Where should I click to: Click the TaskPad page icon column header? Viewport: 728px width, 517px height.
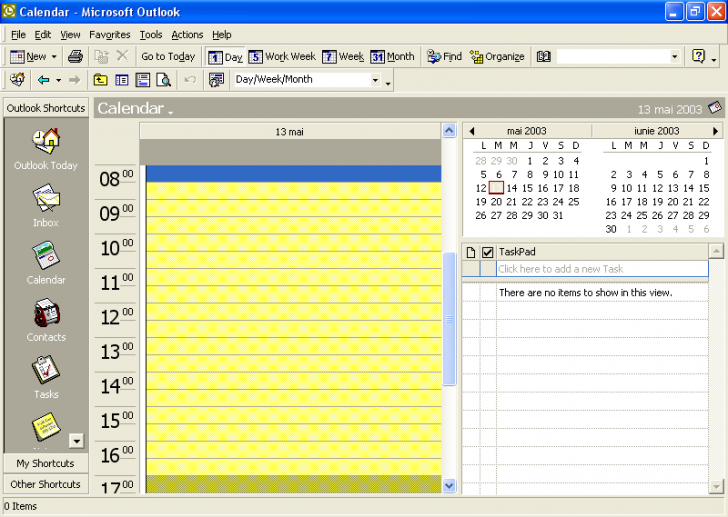click(471, 252)
